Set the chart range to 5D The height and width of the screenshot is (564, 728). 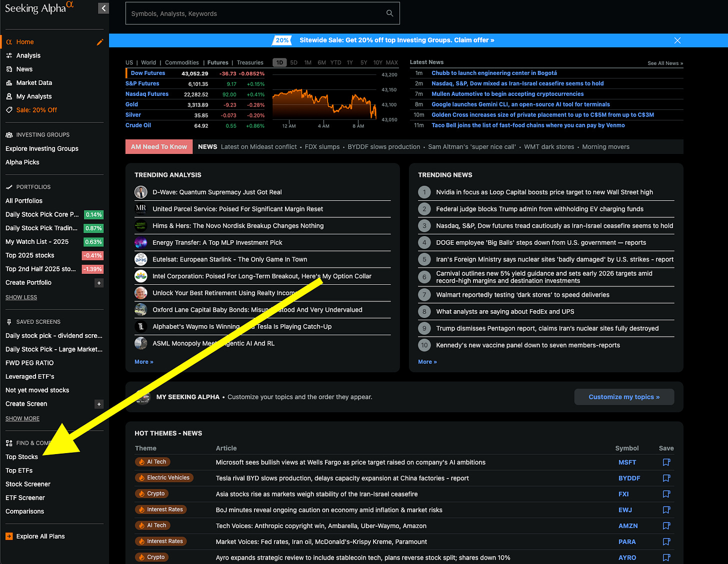tap(294, 63)
